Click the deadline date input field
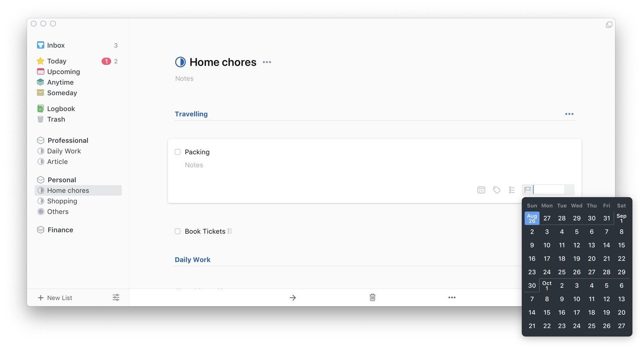The image size is (644, 350). (x=549, y=190)
